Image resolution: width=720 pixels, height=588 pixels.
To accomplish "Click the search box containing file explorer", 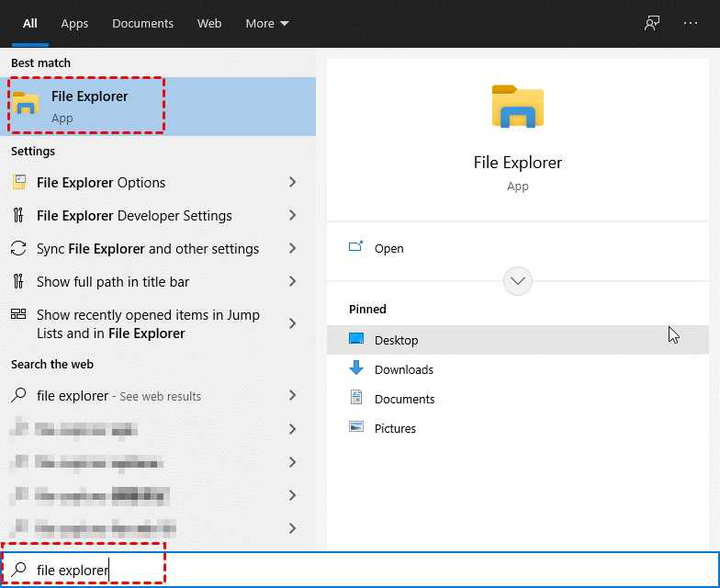I will [x=367, y=570].
